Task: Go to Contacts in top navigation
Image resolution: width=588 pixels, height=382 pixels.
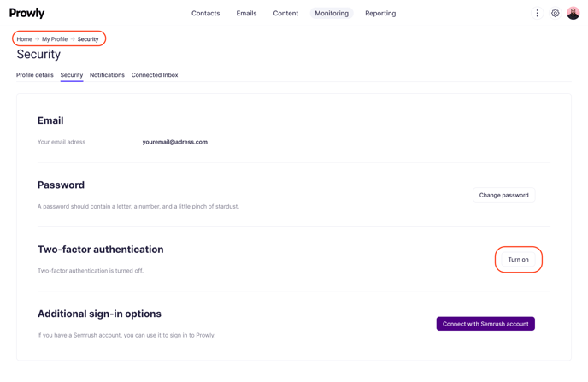Action: (x=205, y=13)
